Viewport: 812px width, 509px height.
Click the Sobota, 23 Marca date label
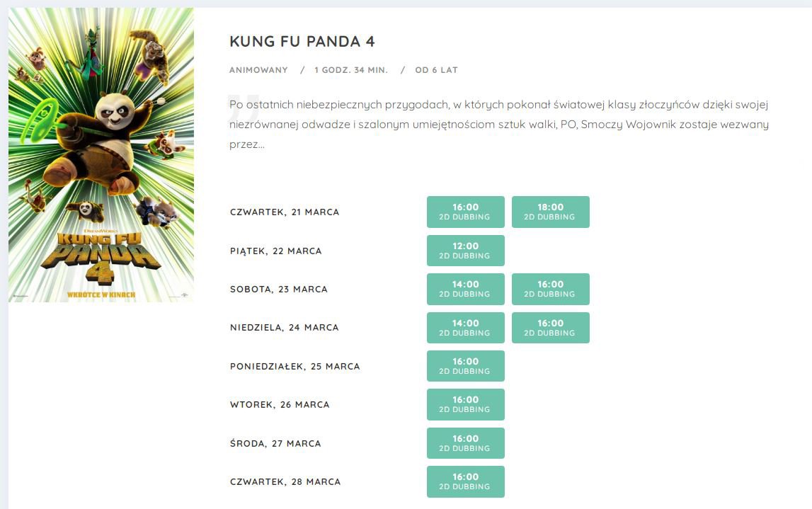[279, 289]
